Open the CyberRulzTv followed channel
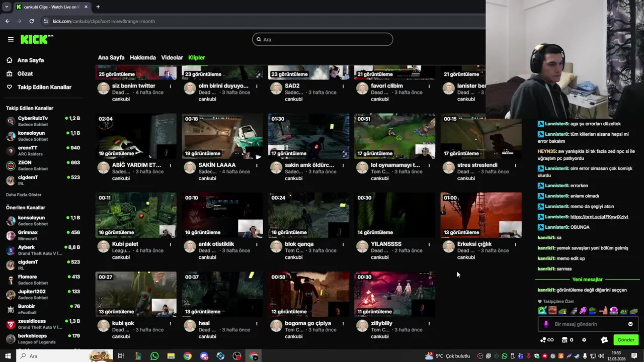The width and height of the screenshot is (644, 362). coord(43,121)
